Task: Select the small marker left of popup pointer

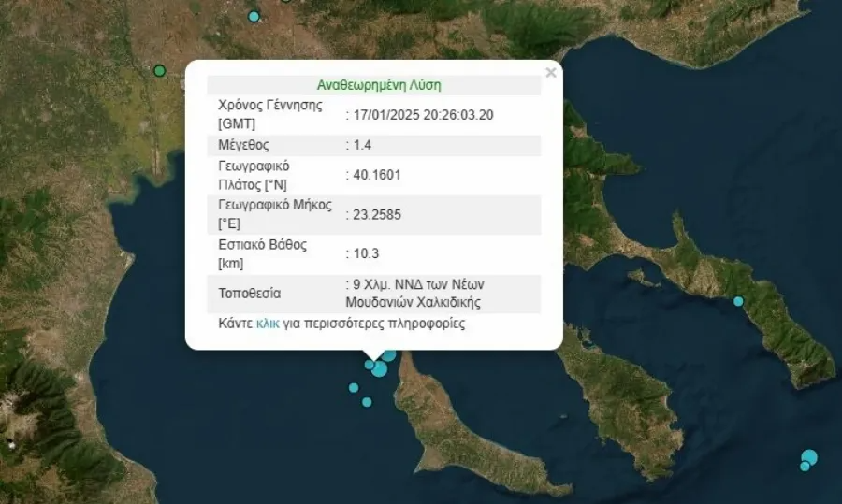Action: pos(370,365)
